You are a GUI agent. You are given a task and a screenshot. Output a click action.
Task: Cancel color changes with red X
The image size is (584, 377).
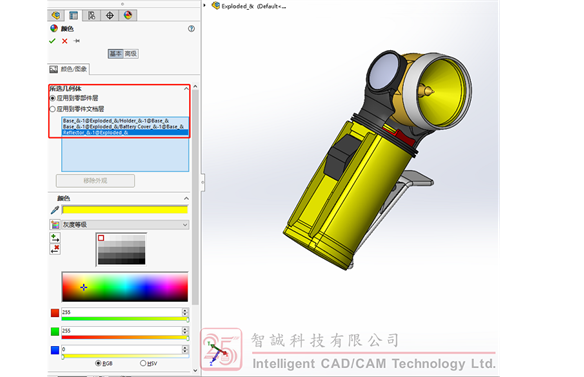[64, 41]
